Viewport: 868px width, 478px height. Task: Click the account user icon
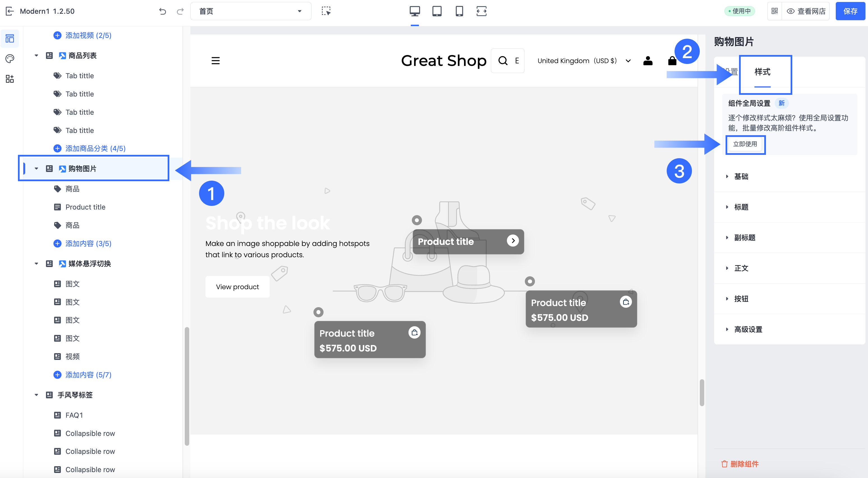tap(648, 61)
